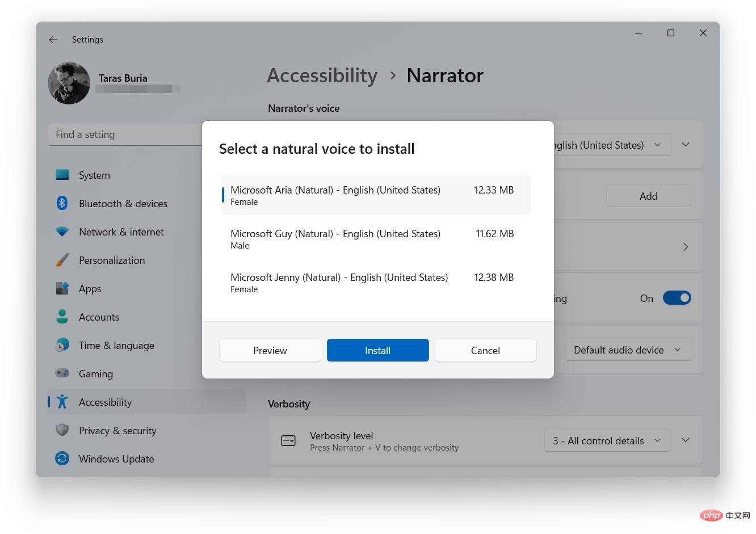Screen dimensions: 756x534
Task: Select Microsoft Guy (Natural) voice
Action: coord(376,239)
